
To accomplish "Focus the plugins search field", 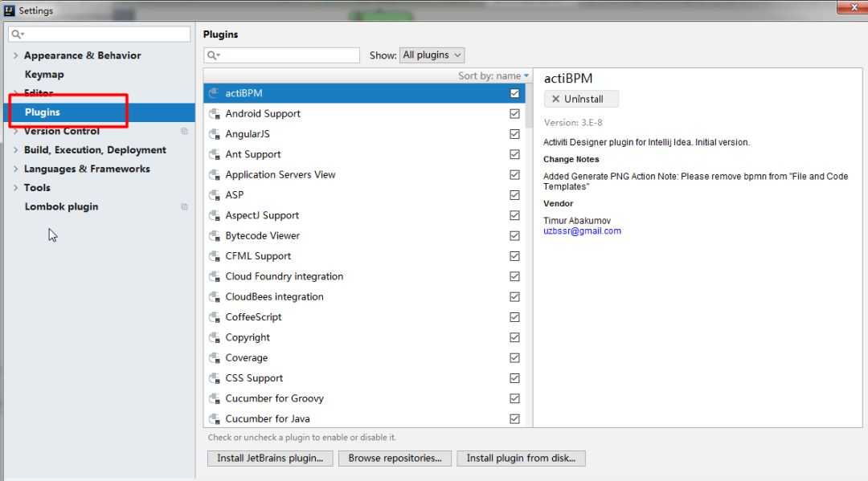I will point(282,55).
